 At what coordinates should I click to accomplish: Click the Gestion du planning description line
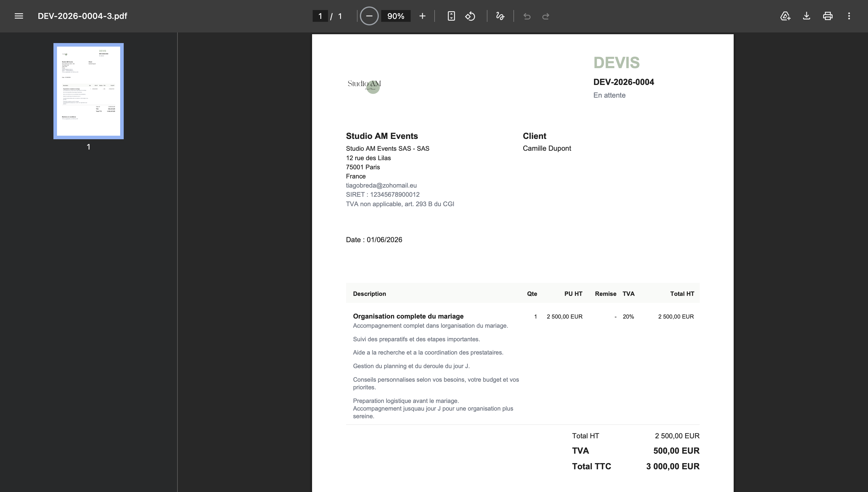coord(411,366)
